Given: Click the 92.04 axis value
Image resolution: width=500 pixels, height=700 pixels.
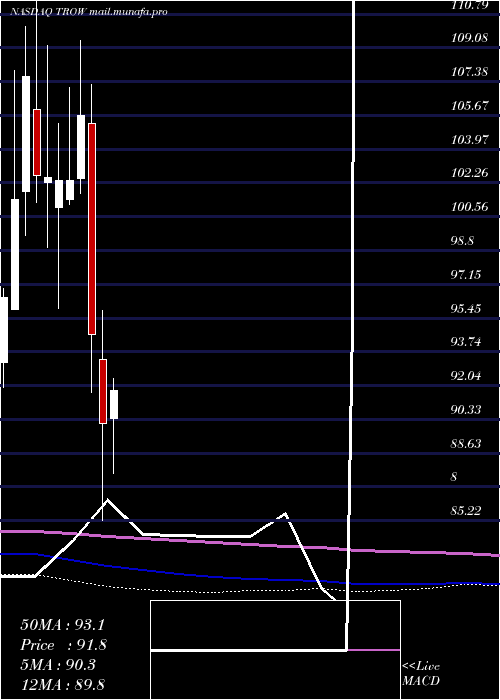Looking at the screenshot, I should click(466, 376).
